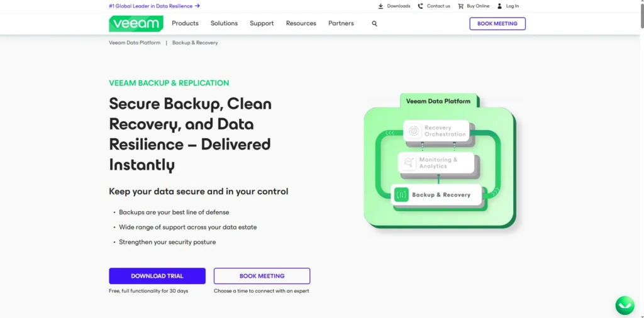
Task: Open the Resources menu
Action: tap(301, 23)
